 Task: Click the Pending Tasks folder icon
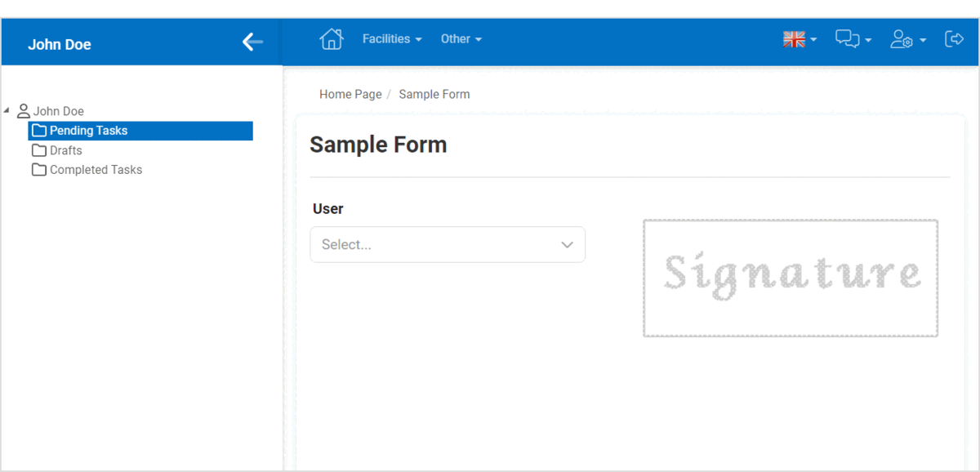(x=38, y=130)
